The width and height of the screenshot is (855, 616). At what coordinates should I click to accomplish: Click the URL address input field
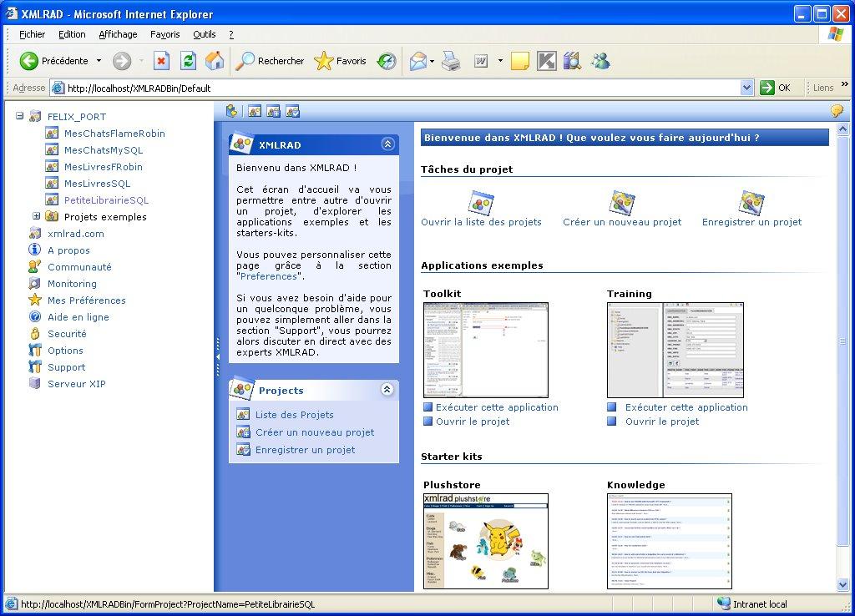coord(401,88)
